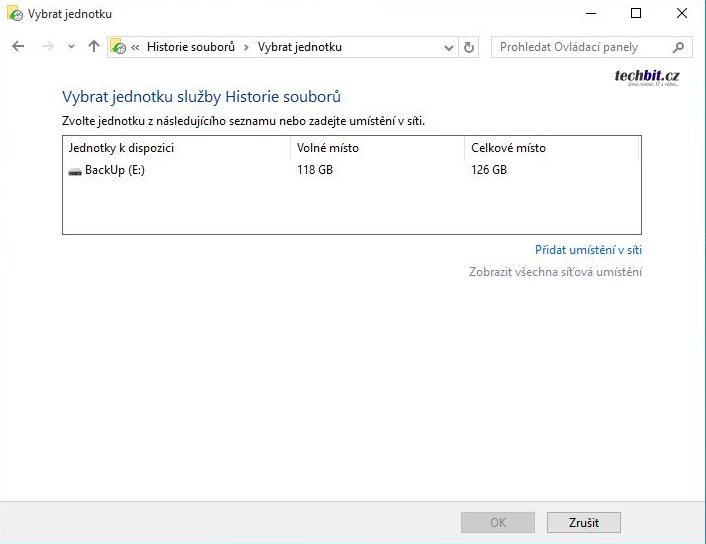Go up one level with Up arrow
Image resolution: width=706 pixels, height=544 pixels.
94,47
